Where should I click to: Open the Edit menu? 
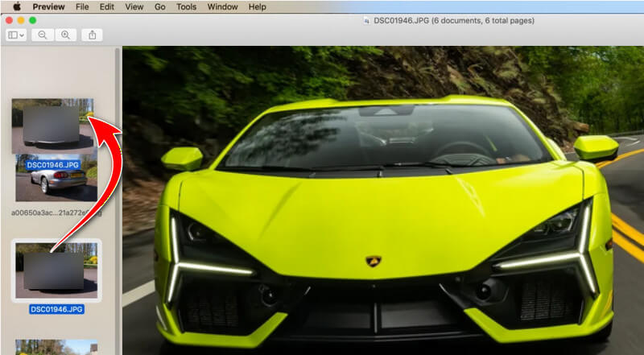point(106,6)
